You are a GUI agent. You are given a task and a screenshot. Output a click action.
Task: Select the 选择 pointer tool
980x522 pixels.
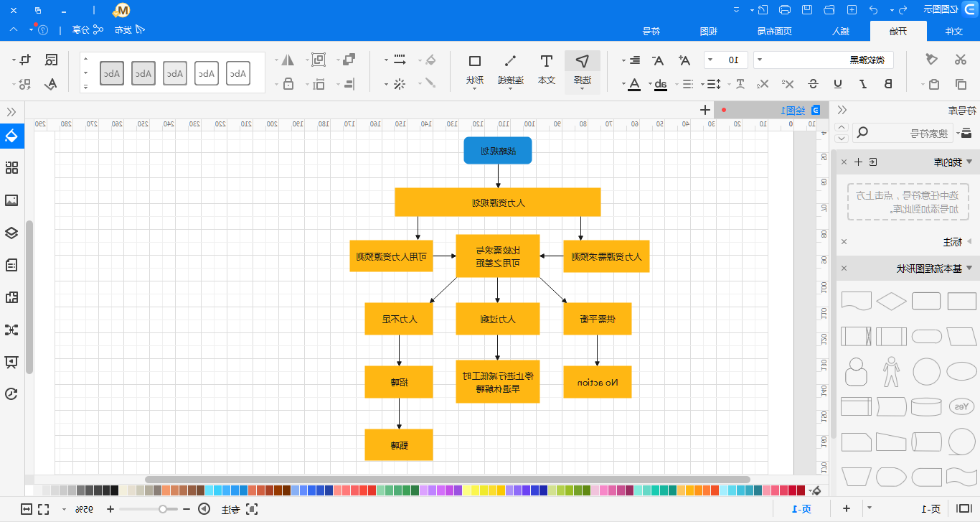pyautogui.click(x=583, y=70)
